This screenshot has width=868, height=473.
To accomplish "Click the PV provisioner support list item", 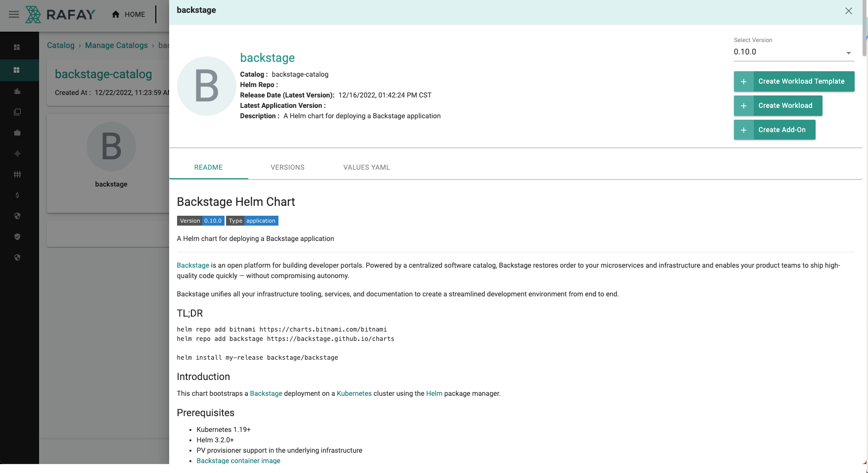I will coord(279,450).
